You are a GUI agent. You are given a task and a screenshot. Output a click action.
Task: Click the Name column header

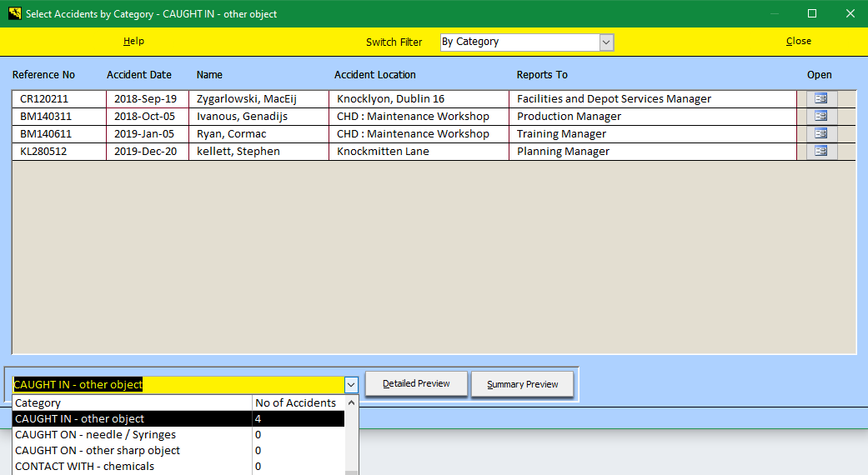[209, 75]
